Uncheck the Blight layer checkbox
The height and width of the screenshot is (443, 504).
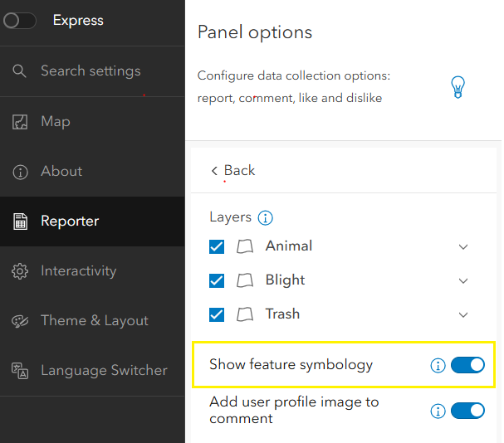[x=217, y=280]
